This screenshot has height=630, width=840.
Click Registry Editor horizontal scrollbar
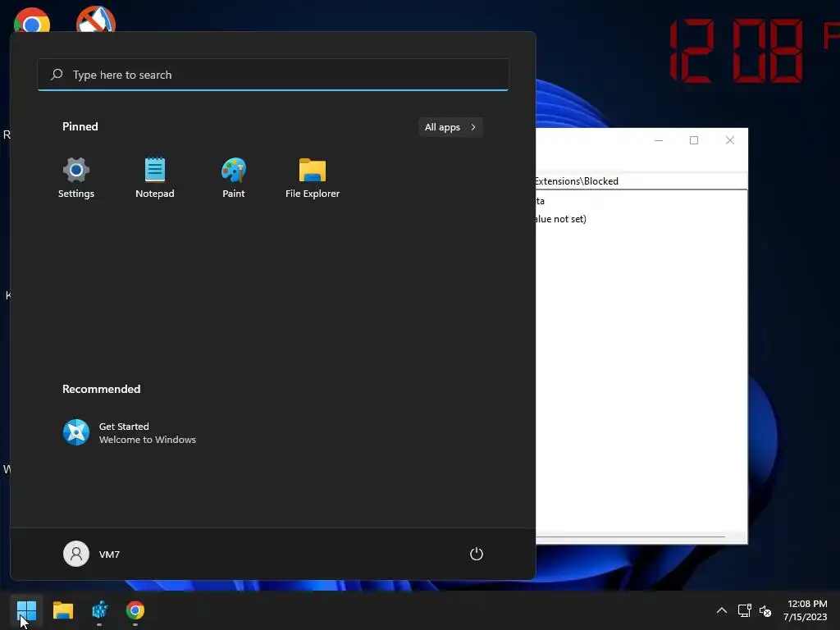click(x=631, y=536)
